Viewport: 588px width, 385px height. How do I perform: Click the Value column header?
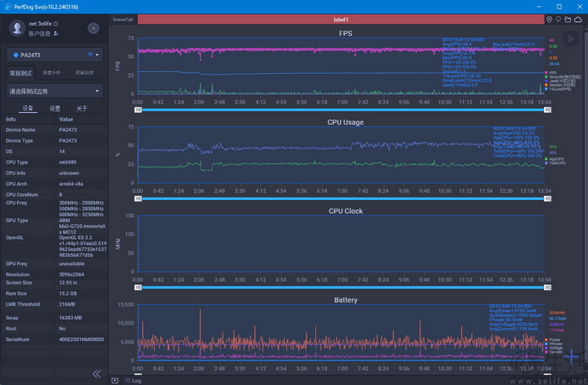pos(66,119)
